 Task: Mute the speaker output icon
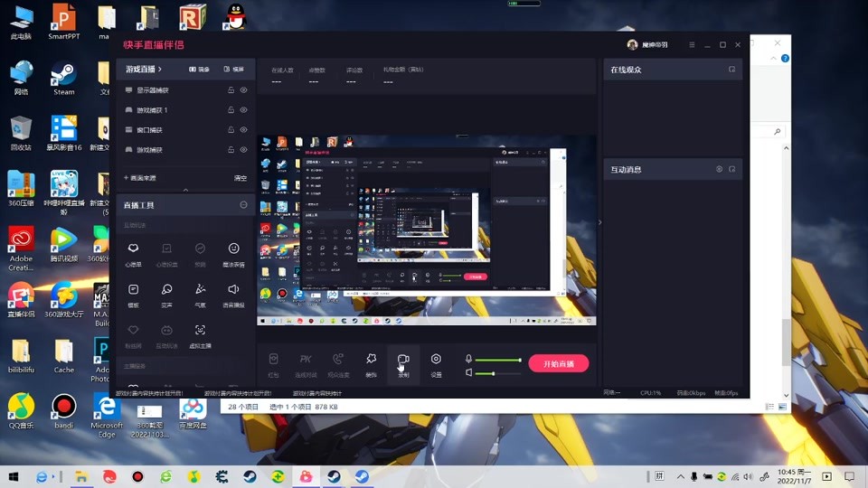coord(468,373)
